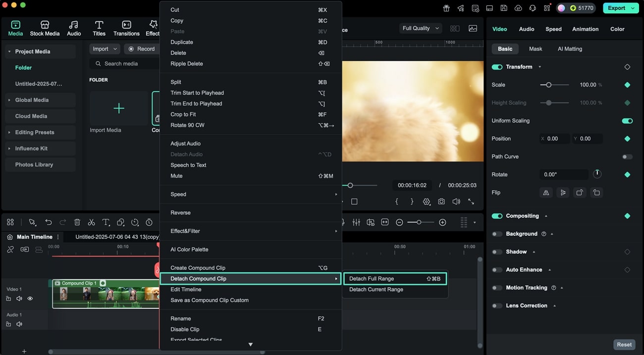Viewport: 644px width, 355px height.
Task: Expand Project Media tree item
Action: 9,51
